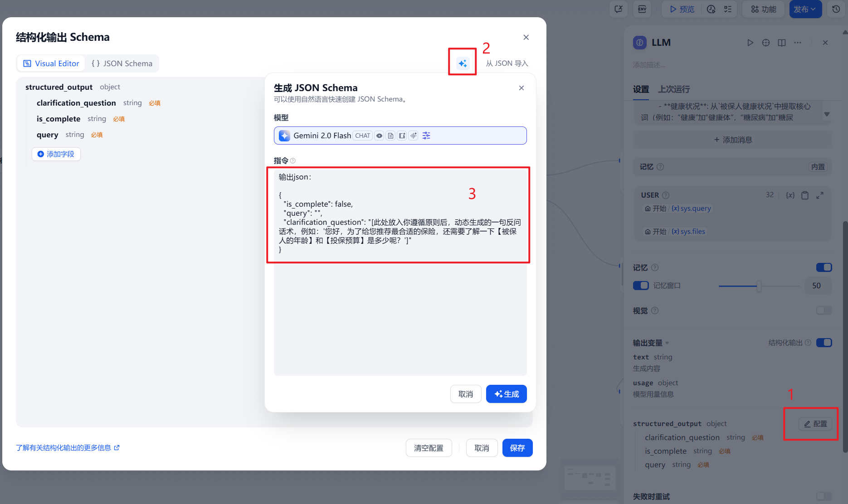Toggle the 记忆 memory switch off

point(824,267)
